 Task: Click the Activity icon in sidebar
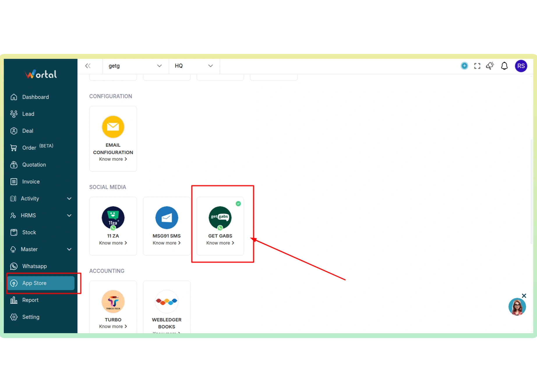click(13, 198)
